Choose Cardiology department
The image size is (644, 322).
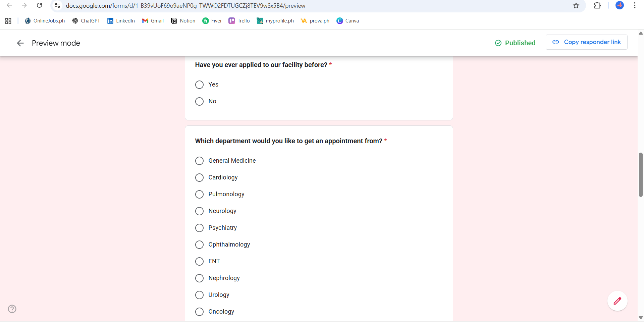(199, 177)
